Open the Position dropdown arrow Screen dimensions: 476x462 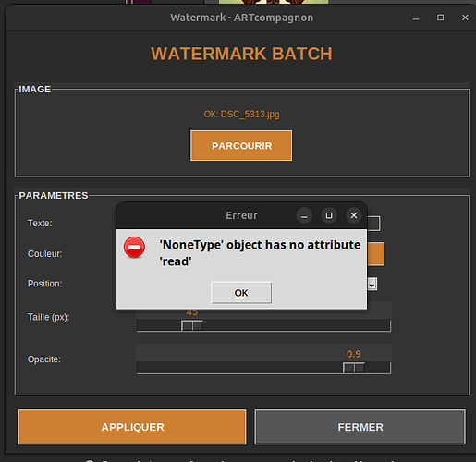[372, 284]
